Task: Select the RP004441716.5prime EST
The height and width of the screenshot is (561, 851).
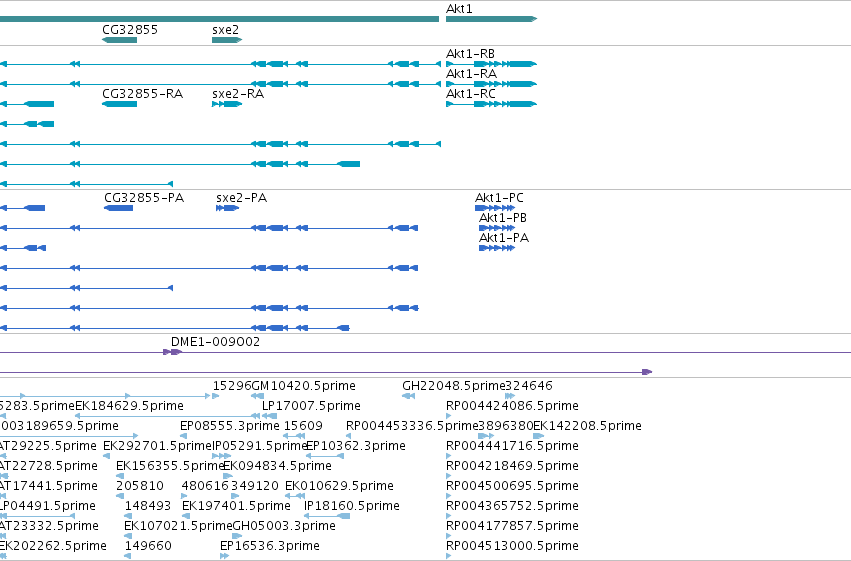Action: coord(448,456)
